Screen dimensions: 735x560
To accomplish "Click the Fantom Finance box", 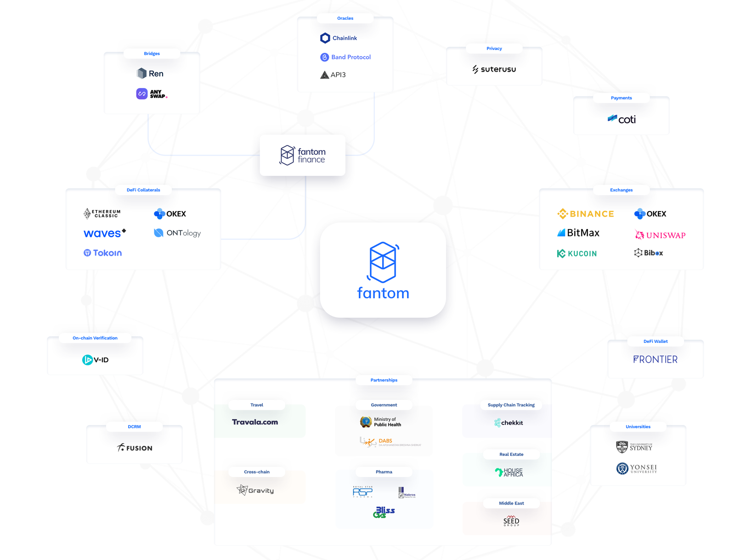I will 302,155.
